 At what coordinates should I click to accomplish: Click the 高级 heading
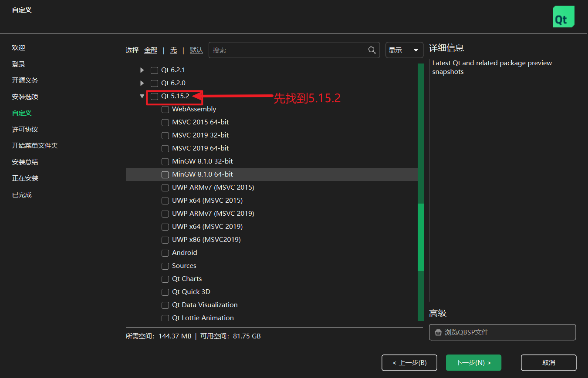[x=438, y=313]
